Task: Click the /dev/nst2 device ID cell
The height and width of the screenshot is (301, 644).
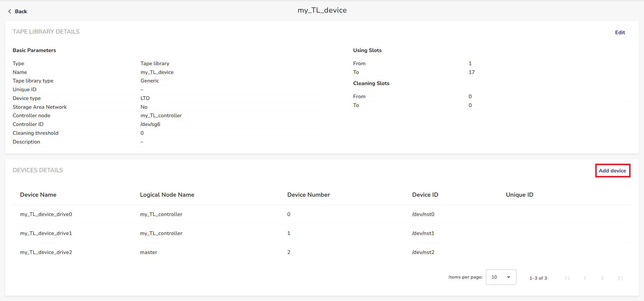Action: (423, 252)
